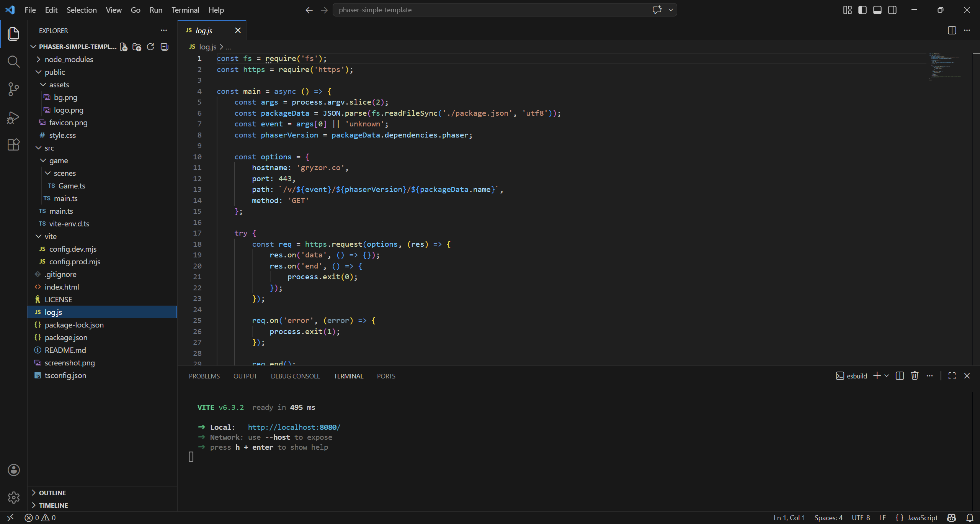This screenshot has height=524, width=980.
Task: Refresh the Explorer file tree
Action: (150, 47)
